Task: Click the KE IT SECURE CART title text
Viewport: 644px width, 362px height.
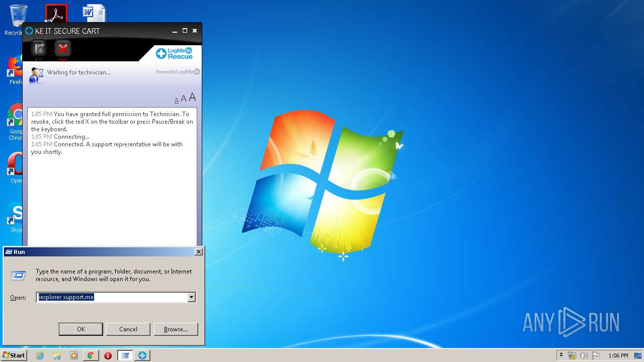Action: (x=67, y=31)
